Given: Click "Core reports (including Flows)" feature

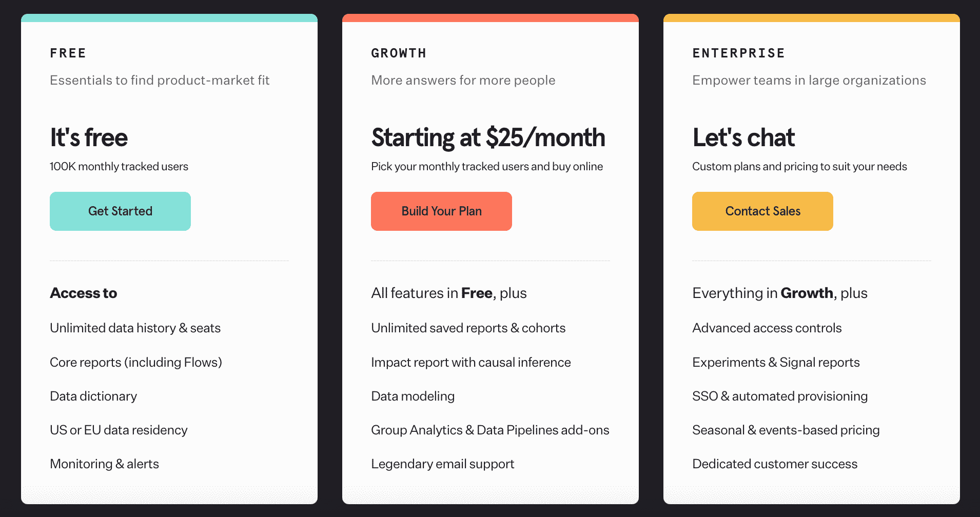Looking at the screenshot, I should (x=136, y=363).
